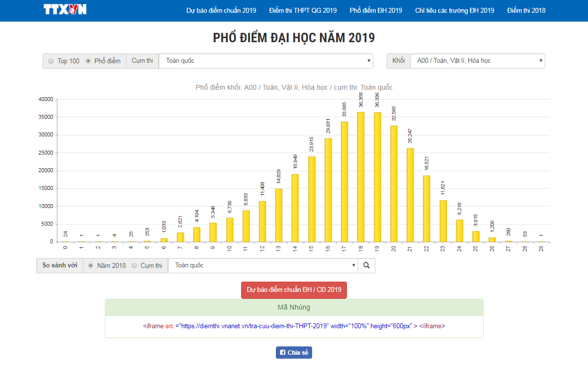Go to Điểm thi THPT QG 2019
Image resolution: width=588 pixels, height=367 pixels.
(x=303, y=10)
